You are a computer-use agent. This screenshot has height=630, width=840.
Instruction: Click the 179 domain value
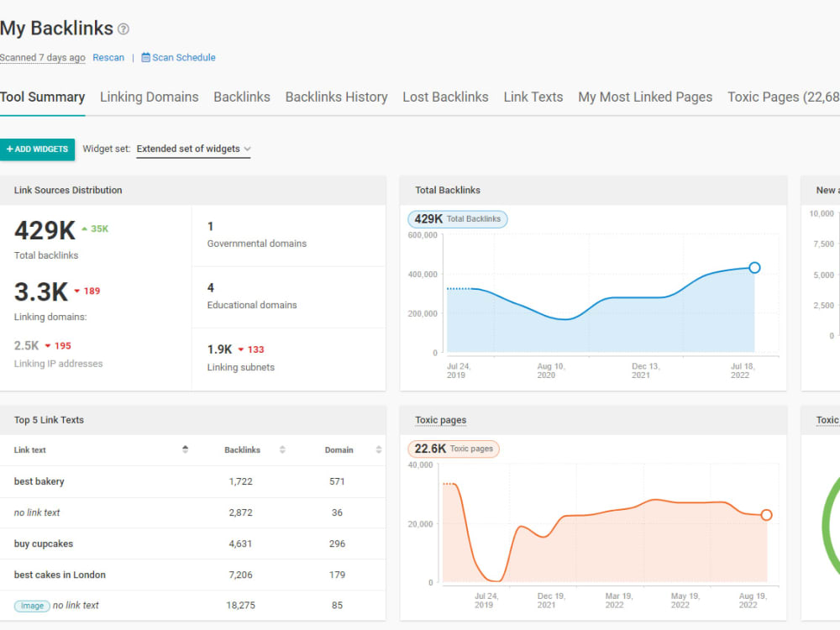click(337, 575)
